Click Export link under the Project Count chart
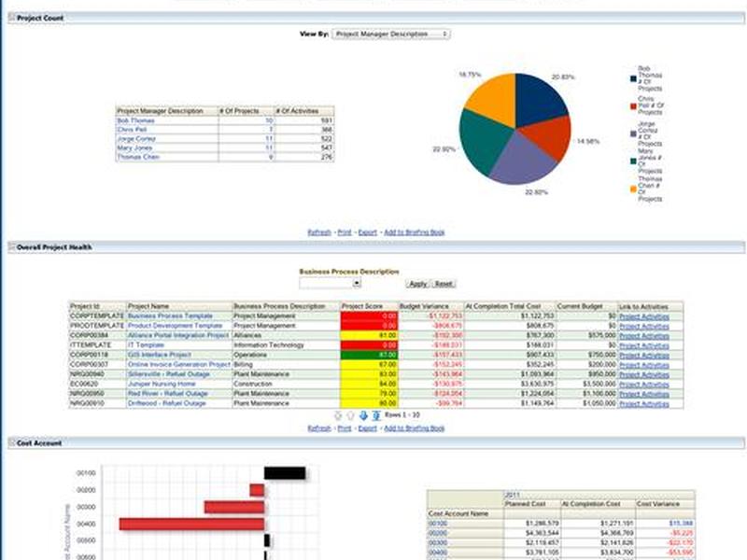The image size is (747, 560). 367,232
